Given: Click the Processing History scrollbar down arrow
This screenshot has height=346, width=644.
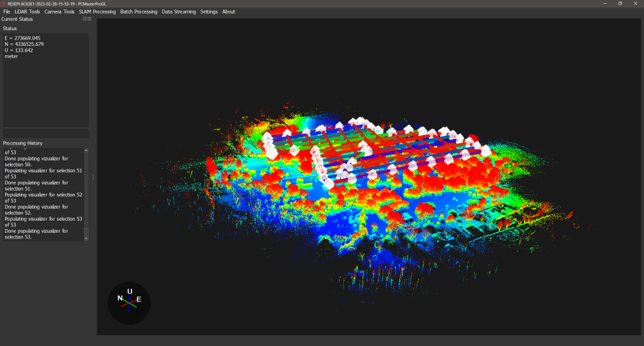Looking at the screenshot, I should click(x=87, y=238).
